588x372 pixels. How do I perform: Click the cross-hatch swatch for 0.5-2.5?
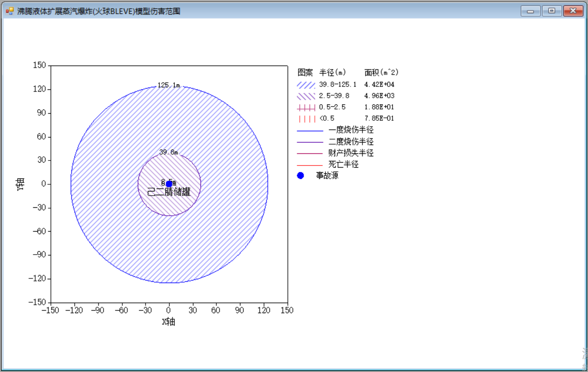click(306, 108)
